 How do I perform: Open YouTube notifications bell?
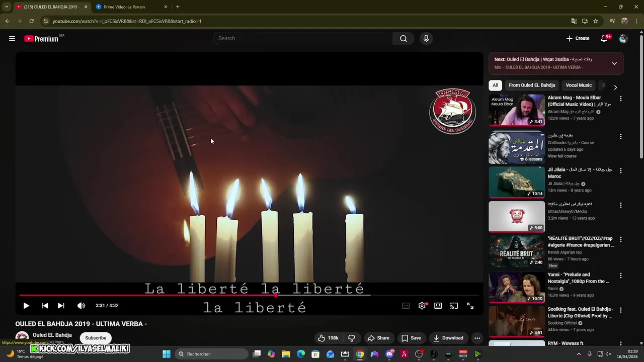pyautogui.click(x=605, y=39)
